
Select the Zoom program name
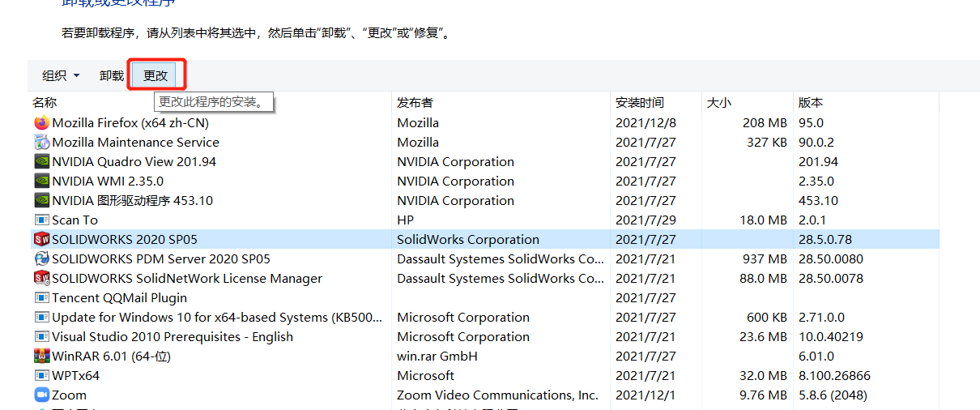[70, 395]
